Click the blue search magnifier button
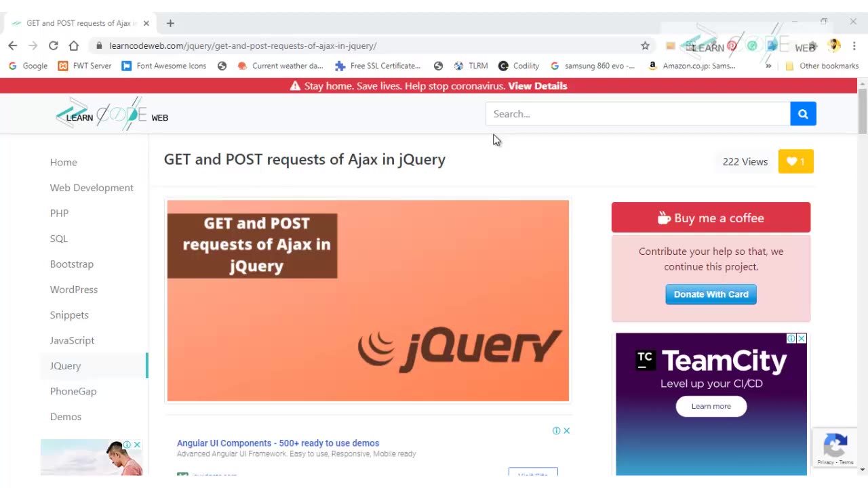868x488 pixels. click(803, 114)
